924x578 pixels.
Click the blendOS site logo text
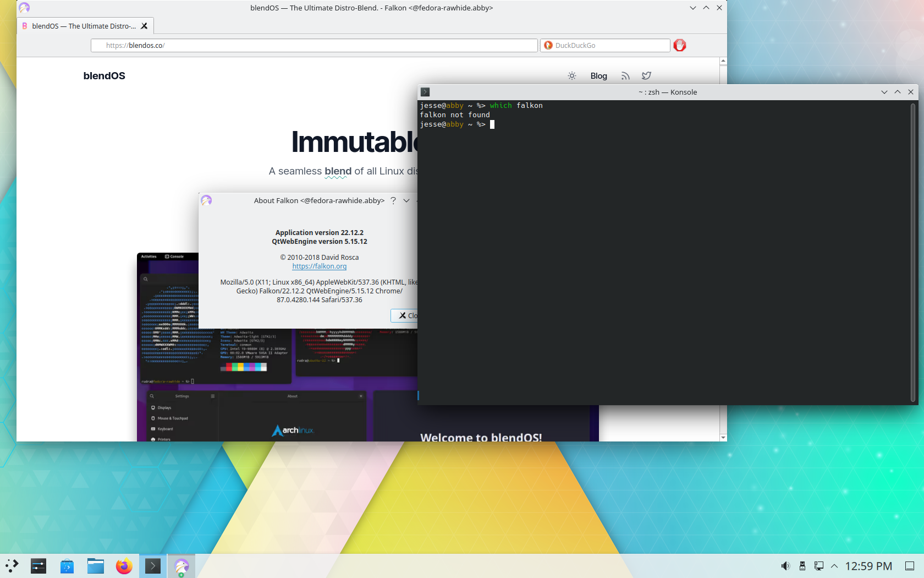(x=105, y=76)
